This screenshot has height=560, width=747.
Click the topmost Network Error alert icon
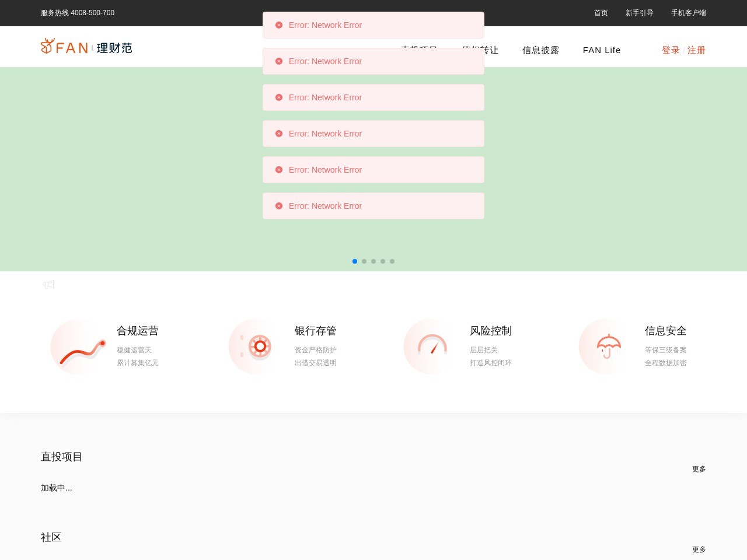click(x=279, y=25)
